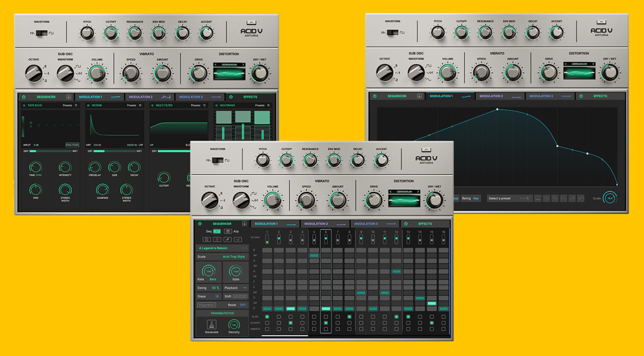
Task: Select the sine wave shape icon in Modulation 1
Action: click(547, 199)
